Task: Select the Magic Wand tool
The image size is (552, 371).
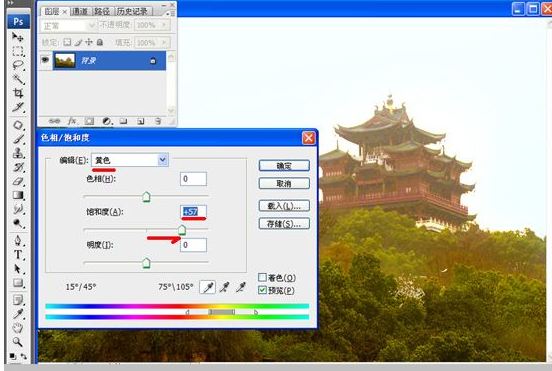Action: pyautogui.click(x=18, y=79)
